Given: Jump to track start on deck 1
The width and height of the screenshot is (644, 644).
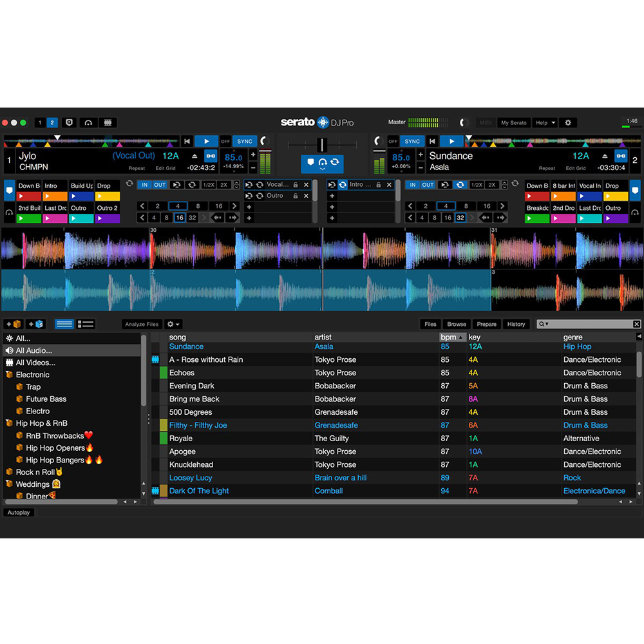Looking at the screenshot, I should pos(187,141).
